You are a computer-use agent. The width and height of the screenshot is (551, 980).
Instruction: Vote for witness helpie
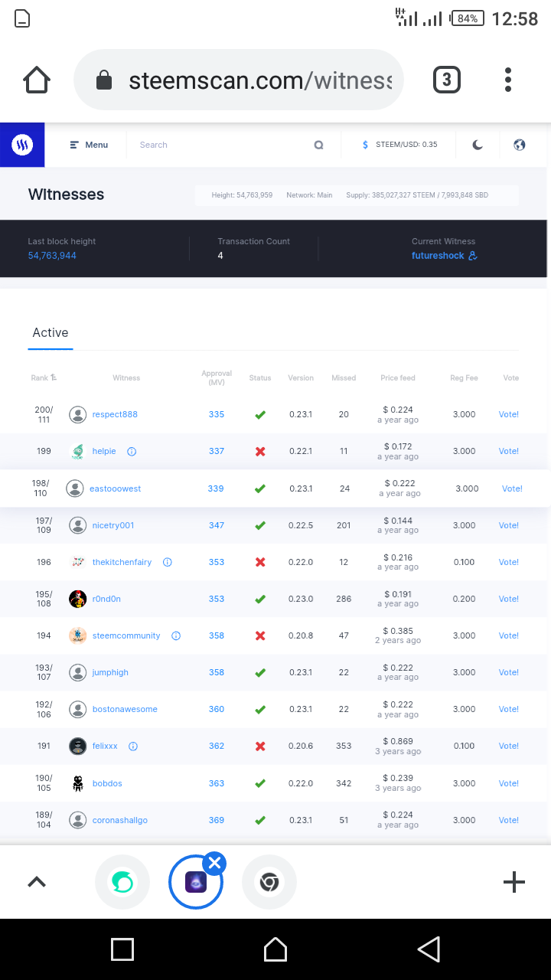pos(509,452)
